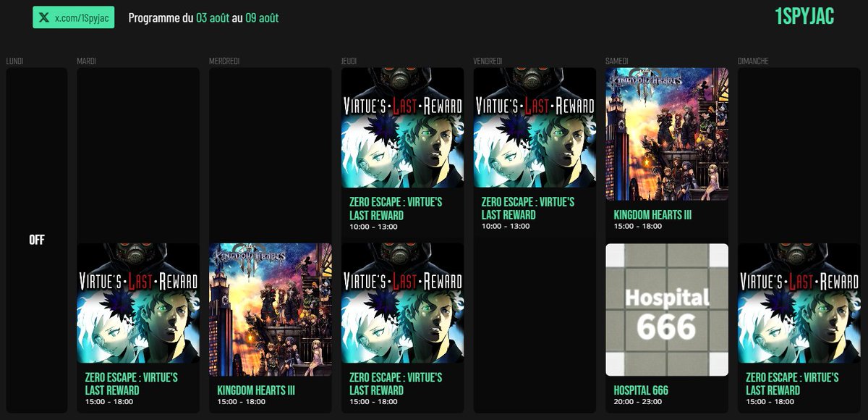The width and height of the screenshot is (868, 420).
Task: Open Wednesday's Kingdom Hearts III cover image
Action: point(271,309)
